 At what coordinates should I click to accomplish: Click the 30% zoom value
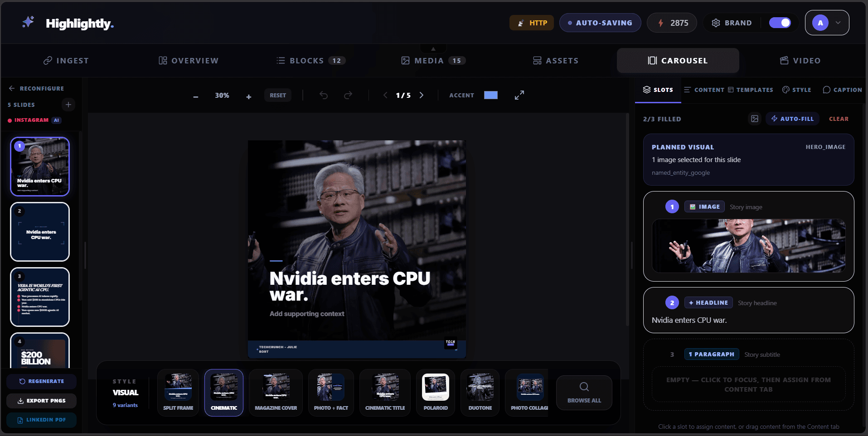click(222, 95)
